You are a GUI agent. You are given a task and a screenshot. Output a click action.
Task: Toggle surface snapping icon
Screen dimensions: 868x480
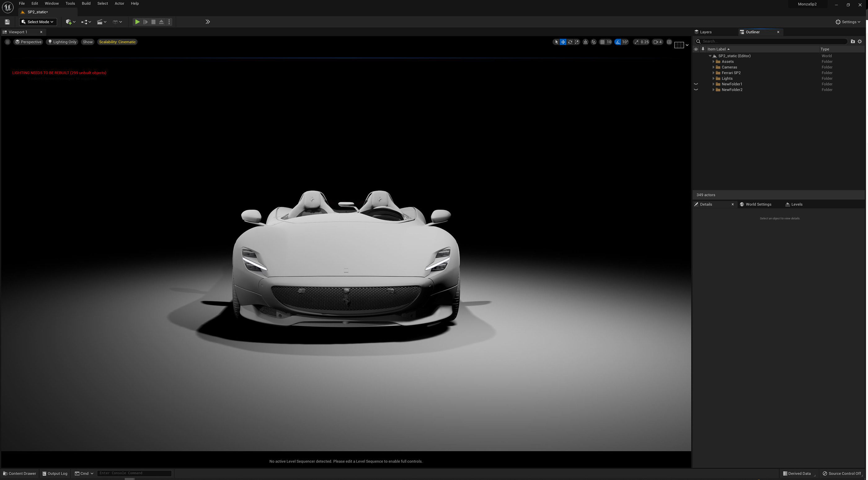click(594, 42)
